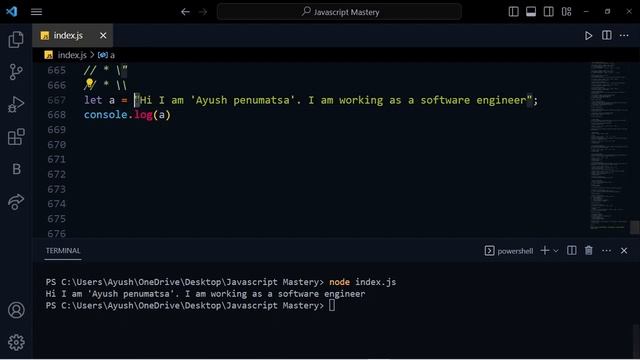
Task: Click the powershell terminal label
Action: pyautogui.click(x=515, y=251)
